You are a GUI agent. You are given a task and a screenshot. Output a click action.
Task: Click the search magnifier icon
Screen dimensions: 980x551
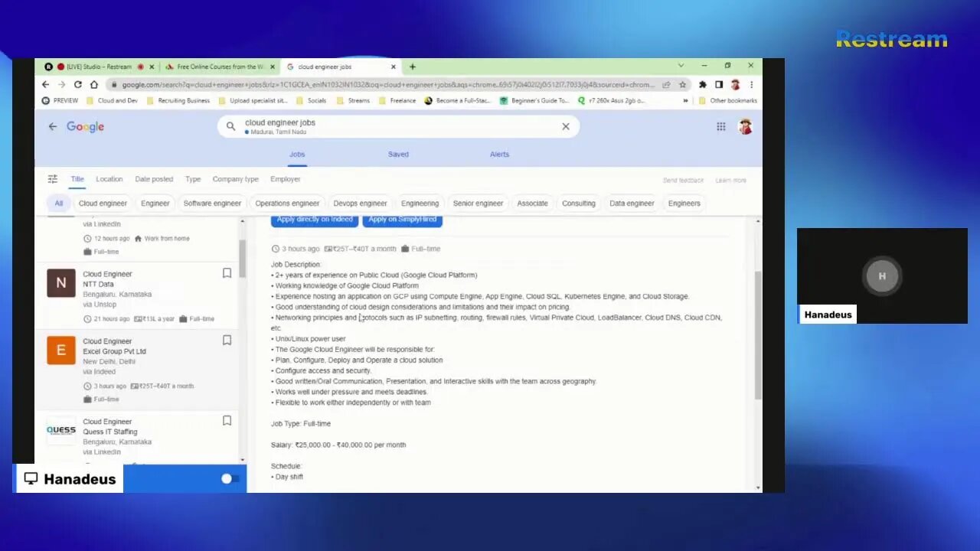(230, 126)
